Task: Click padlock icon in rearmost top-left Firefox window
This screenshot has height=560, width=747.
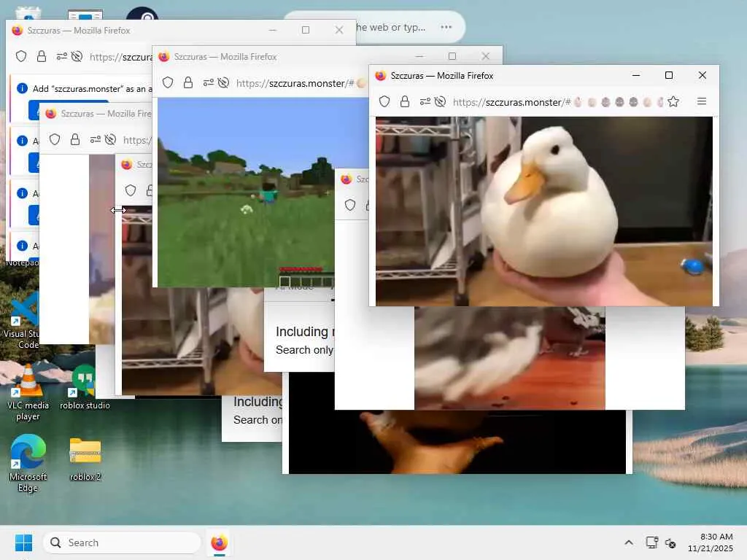Action: click(42, 56)
